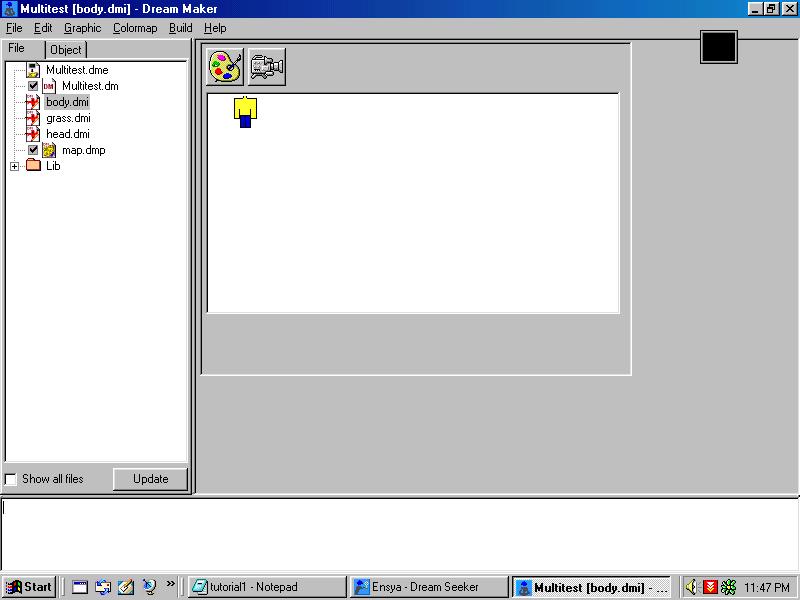Viewport: 800px width, 600px height.
Task: Select the yellow body sprite thumbnail
Action: (x=243, y=113)
